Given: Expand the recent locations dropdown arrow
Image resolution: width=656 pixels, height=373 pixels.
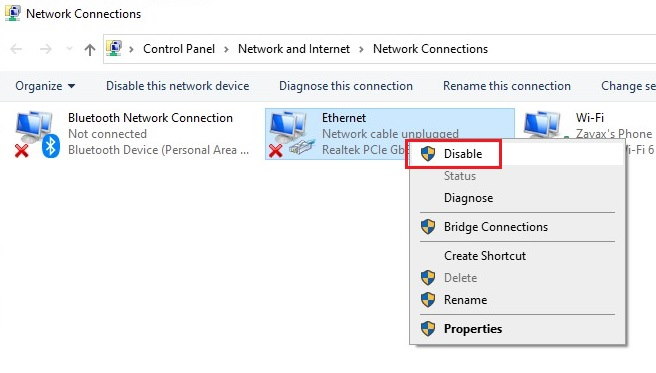Looking at the screenshot, I should [69, 49].
